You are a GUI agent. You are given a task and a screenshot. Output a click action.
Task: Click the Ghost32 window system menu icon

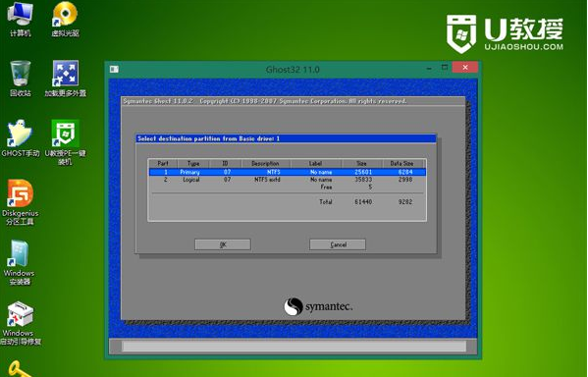point(114,70)
